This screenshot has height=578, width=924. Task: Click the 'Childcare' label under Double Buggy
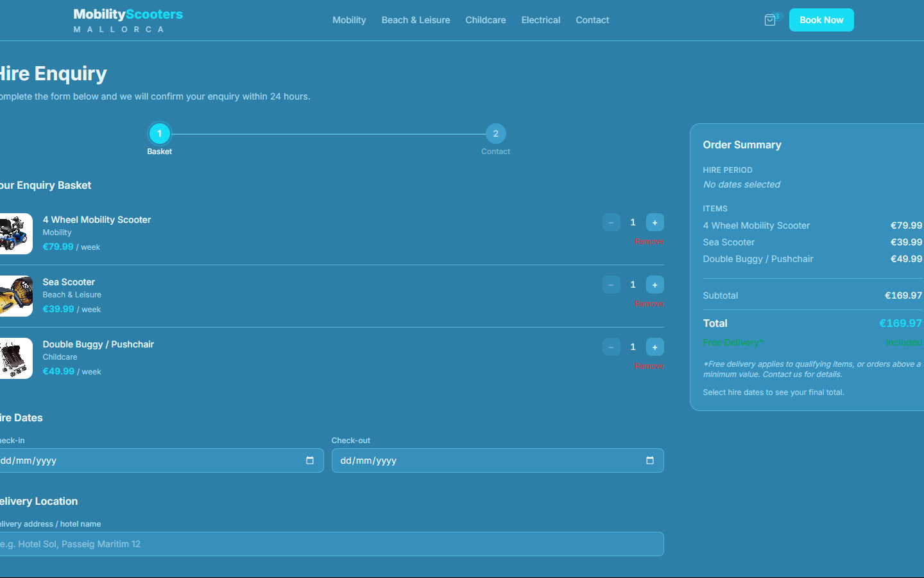[x=60, y=357]
